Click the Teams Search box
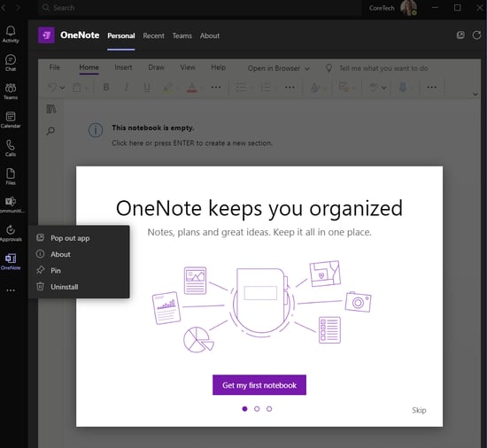The width and height of the screenshot is (487, 448). (200, 8)
